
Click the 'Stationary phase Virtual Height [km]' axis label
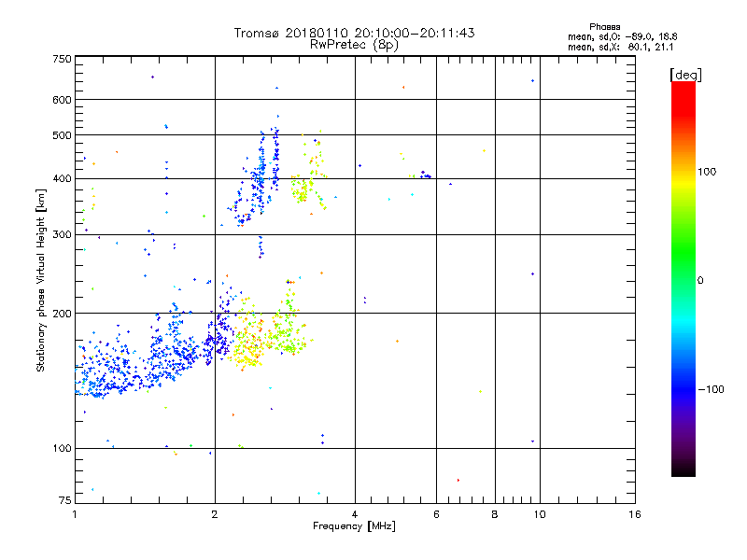tap(41, 280)
